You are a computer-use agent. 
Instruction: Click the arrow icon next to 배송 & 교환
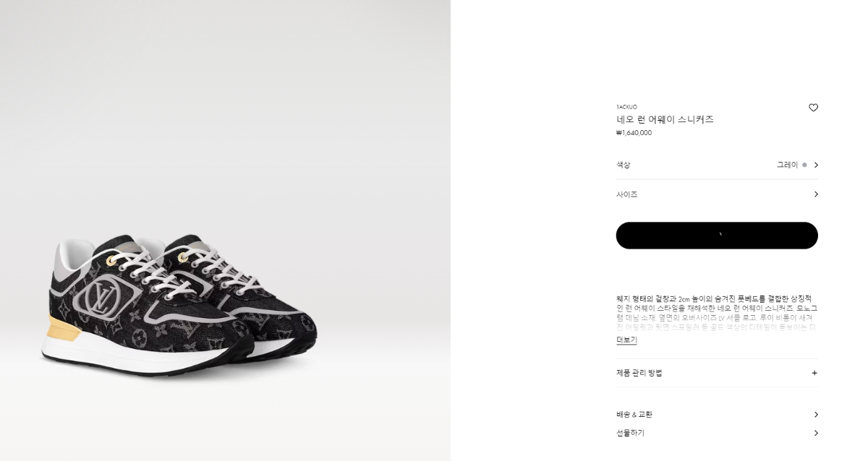816,415
